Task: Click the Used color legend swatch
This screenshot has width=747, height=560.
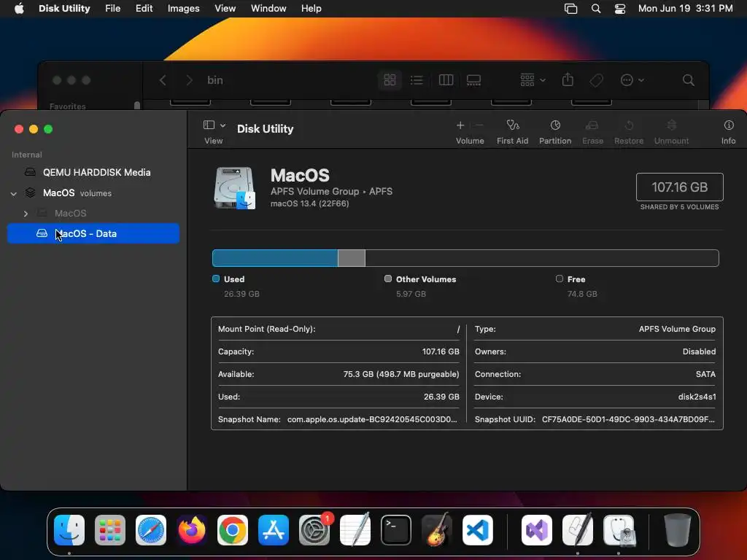Action: 216,279
